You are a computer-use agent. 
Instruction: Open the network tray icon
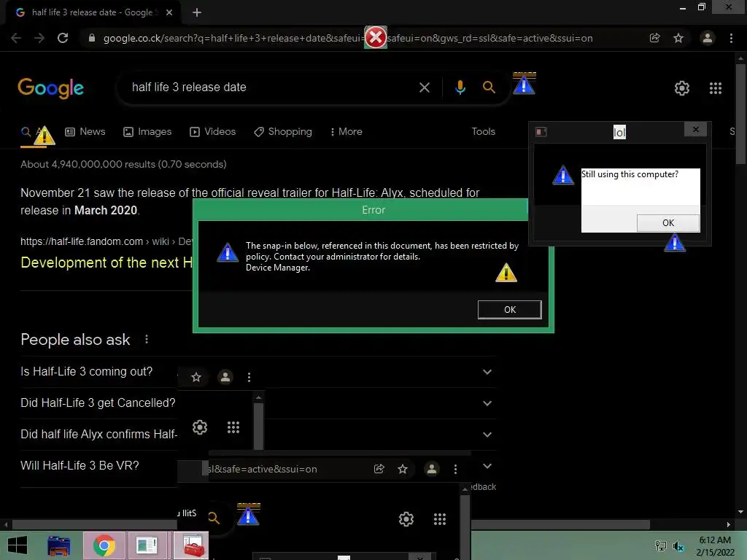661,546
